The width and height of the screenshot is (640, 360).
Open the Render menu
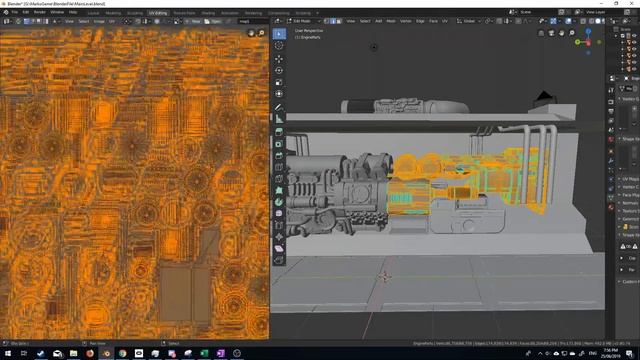[40, 12]
